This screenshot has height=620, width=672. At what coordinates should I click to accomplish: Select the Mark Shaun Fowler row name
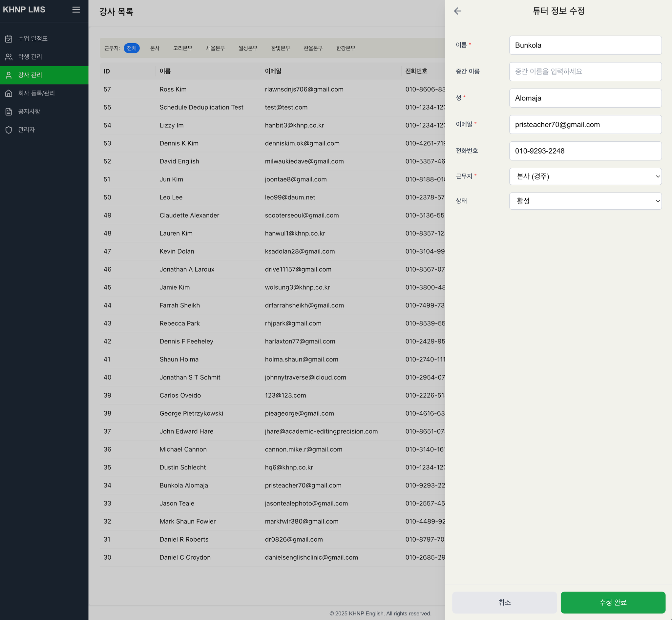[188, 521]
